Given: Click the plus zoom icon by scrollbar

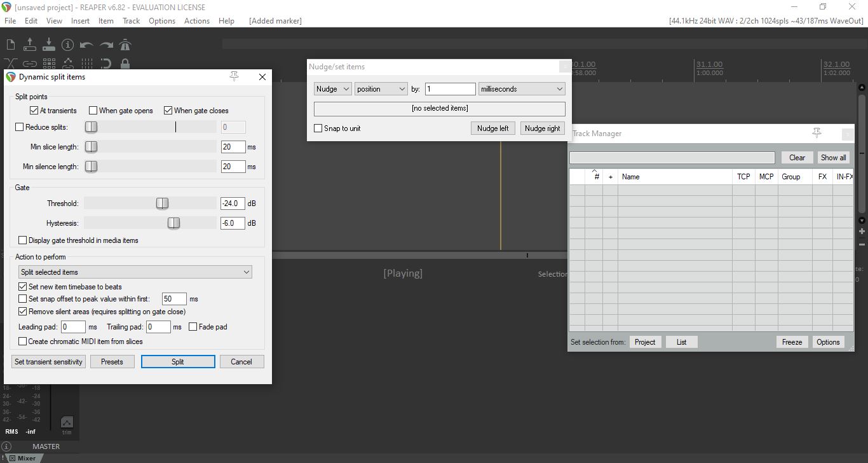Looking at the screenshot, I should click(862, 231).
